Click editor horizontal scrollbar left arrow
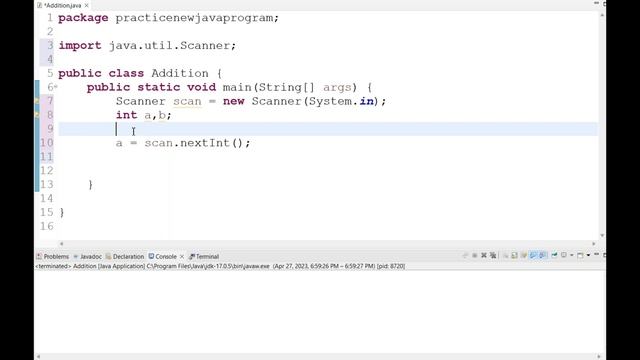The height and width of the screenshot is (360, 640). (x=62, y=244)
